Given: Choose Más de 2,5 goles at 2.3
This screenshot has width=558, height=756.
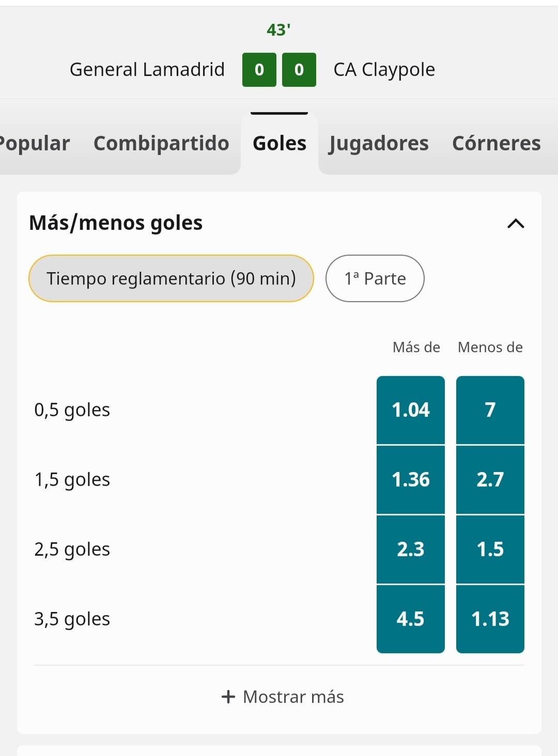Looking at the screenshot, I should (411, 549).
